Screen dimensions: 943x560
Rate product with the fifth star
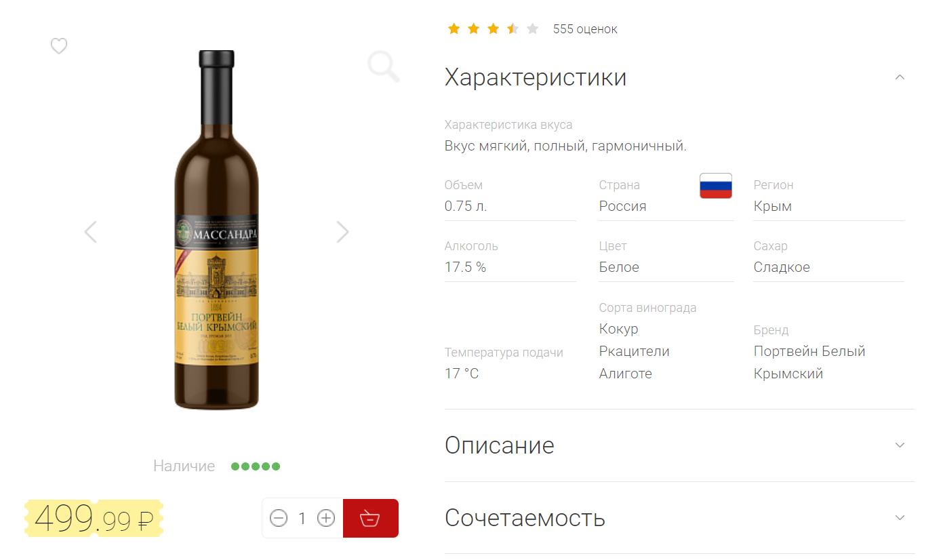[533, 28]
